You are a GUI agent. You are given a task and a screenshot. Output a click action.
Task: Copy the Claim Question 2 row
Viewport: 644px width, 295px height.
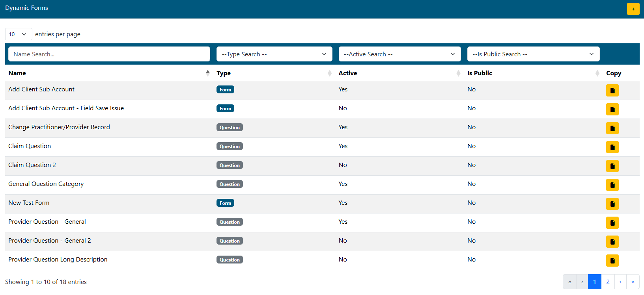pos(612,166)
